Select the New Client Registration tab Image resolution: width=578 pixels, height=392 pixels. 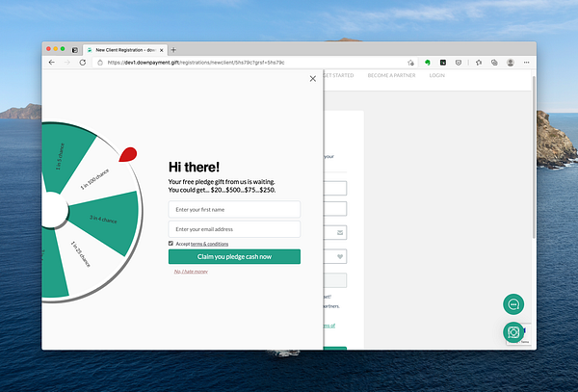(125, 50)
